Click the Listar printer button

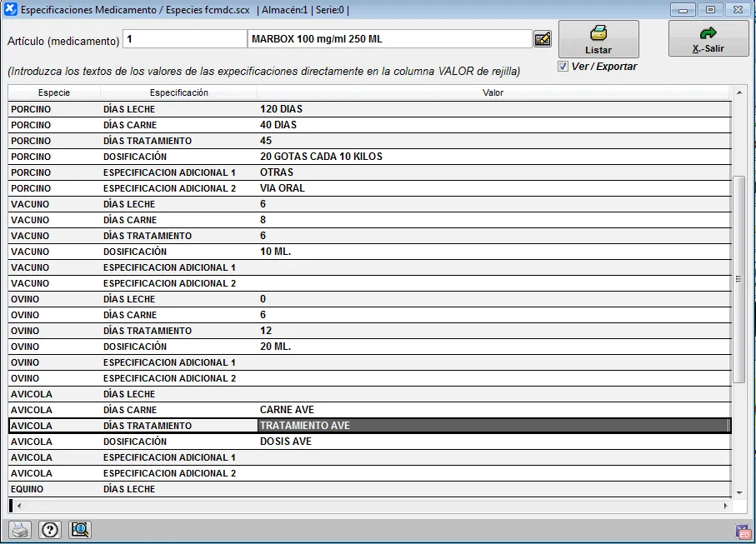(x=598, y=39)
